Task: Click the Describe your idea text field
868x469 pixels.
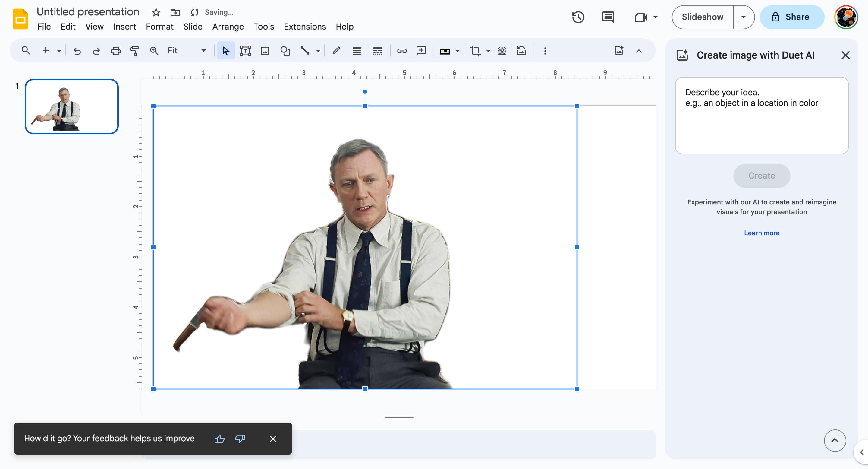Action: (x=762, y=116)
